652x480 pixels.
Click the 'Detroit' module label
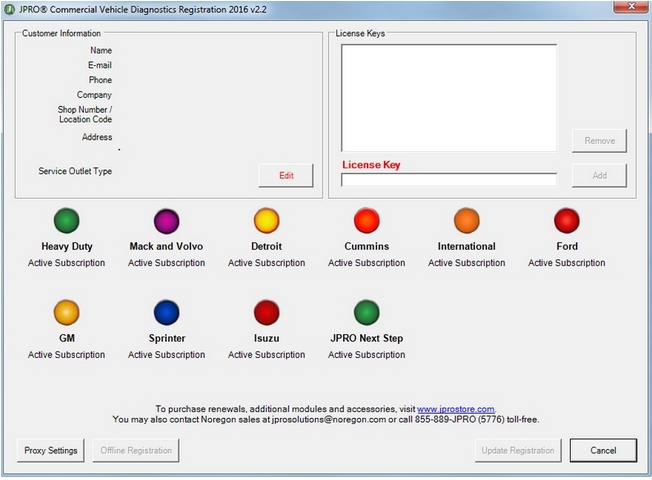click(x=267, y=246)
